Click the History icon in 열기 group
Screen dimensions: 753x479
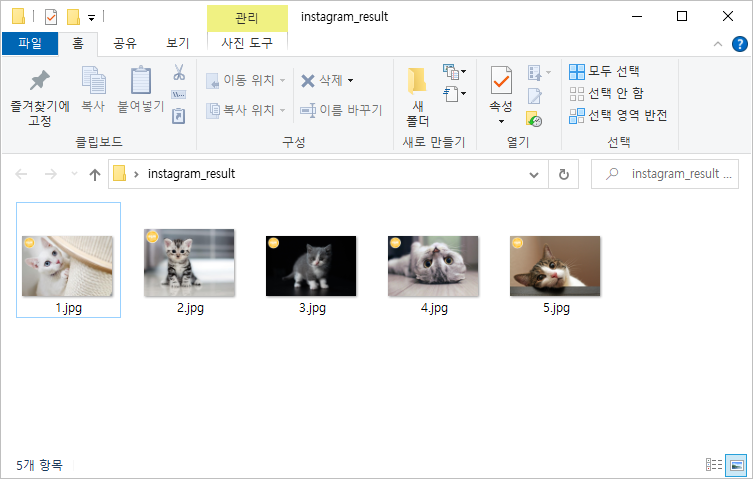coord(534,119)
